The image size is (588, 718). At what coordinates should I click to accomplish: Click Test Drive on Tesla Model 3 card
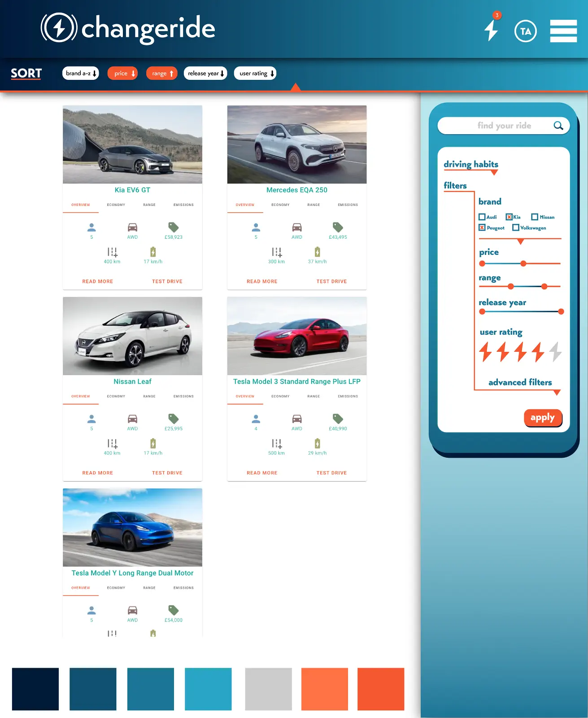[331, 473]
